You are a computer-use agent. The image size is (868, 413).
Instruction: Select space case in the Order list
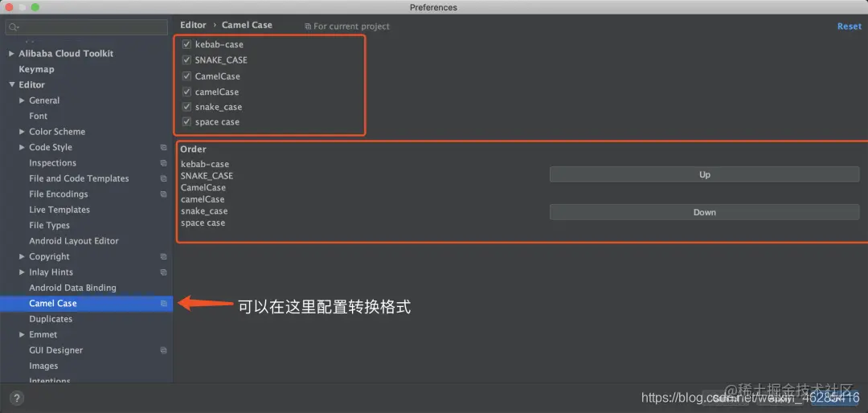tap(203, 223)
